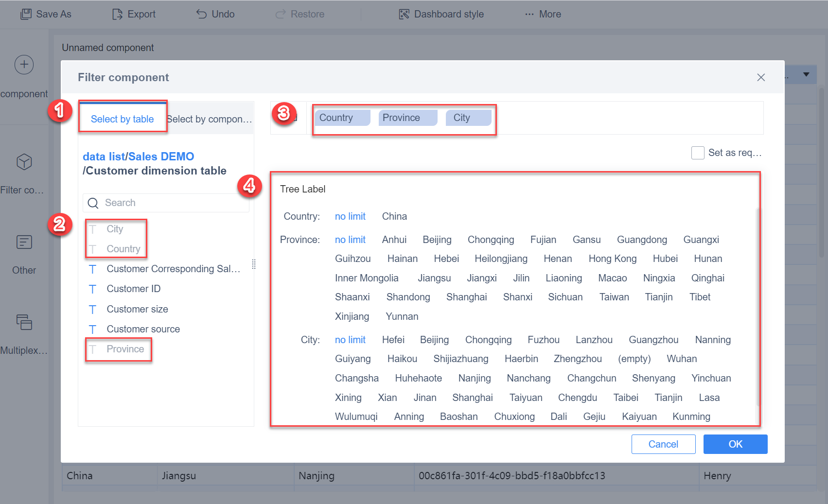Click the Undo arrow icon
Image resolution: width=828 pixels, height=504 pixels.
[201, 14]
